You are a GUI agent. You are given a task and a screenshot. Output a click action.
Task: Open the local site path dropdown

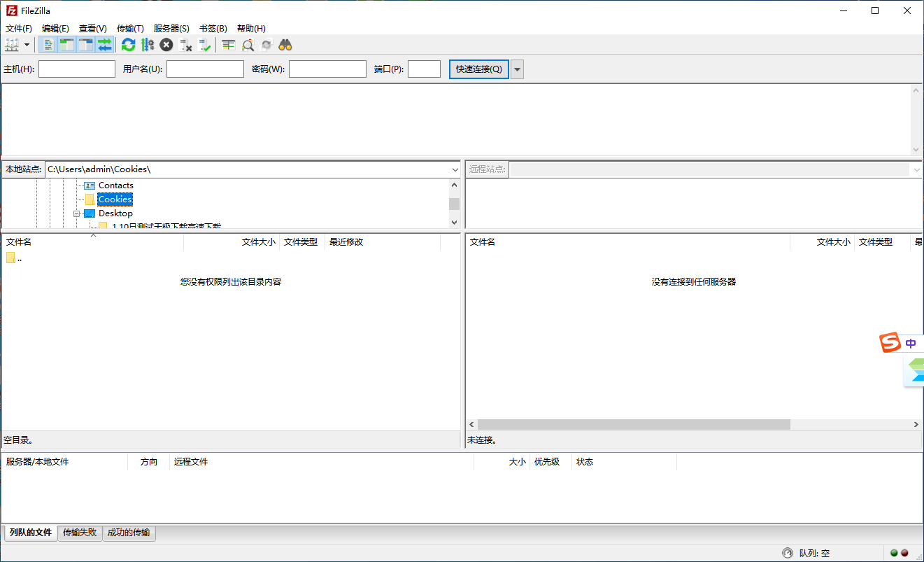point(455,169)
